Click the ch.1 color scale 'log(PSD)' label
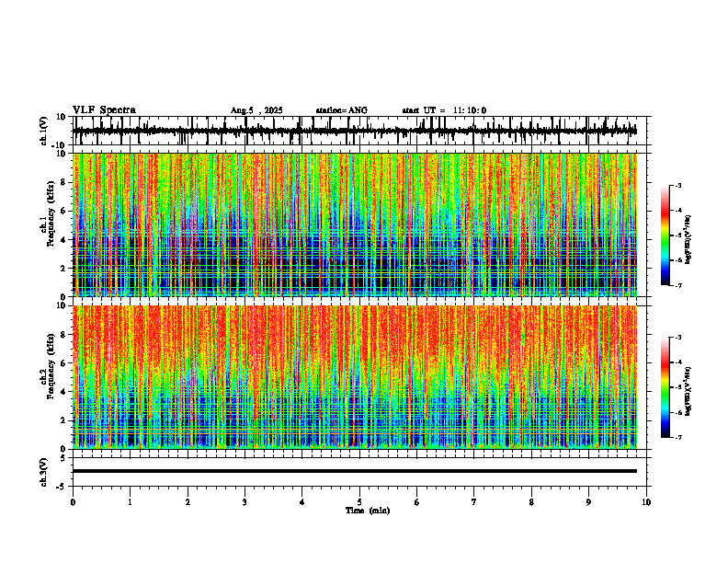The width and height of the screenshot is (728, 563). point(688,240)
